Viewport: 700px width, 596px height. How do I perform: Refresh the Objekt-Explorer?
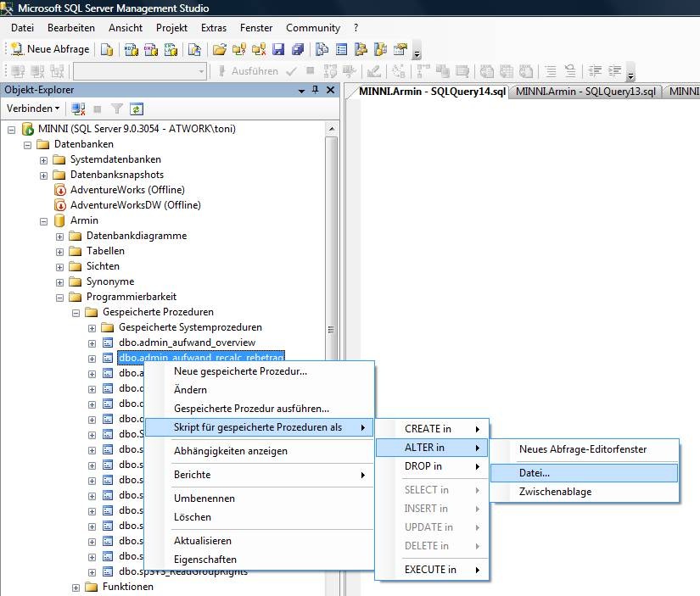(137, 109)
